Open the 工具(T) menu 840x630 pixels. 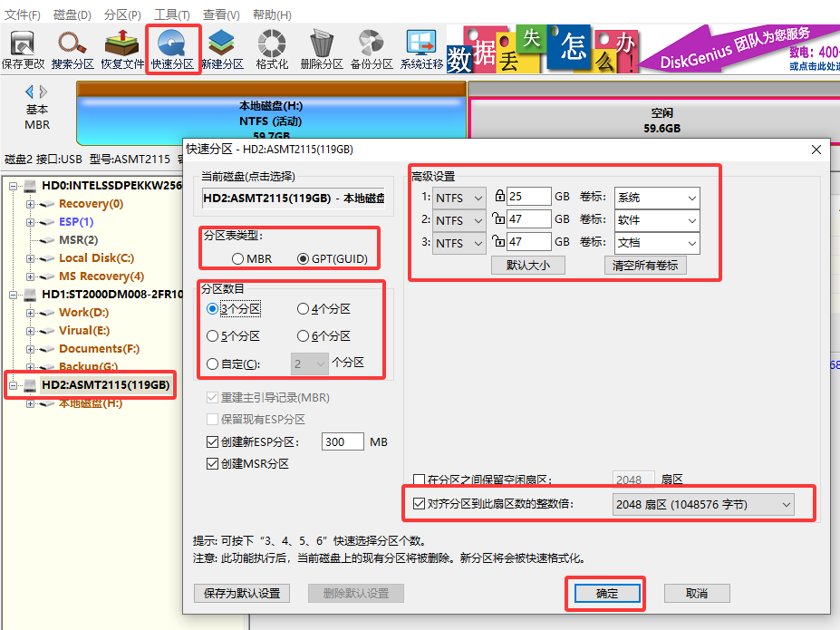point(171,15)
